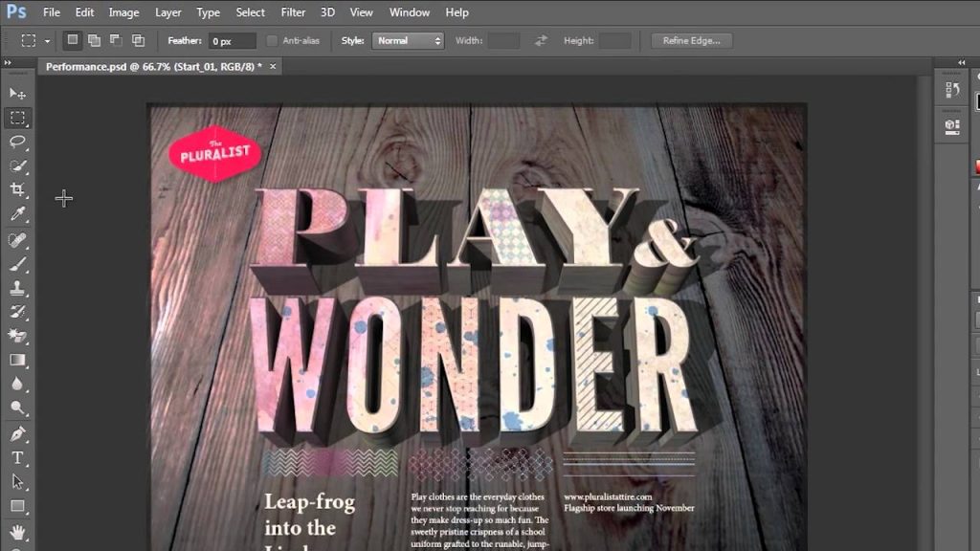Open the Filter menu

click(x=293, y=12)
